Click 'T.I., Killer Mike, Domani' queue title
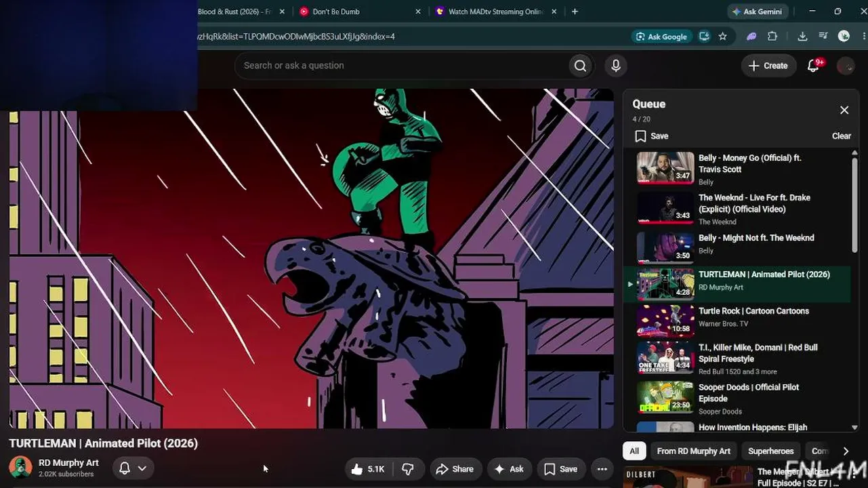Image resolution: width=868 pixels, height=488 pixels. [758, 353]
